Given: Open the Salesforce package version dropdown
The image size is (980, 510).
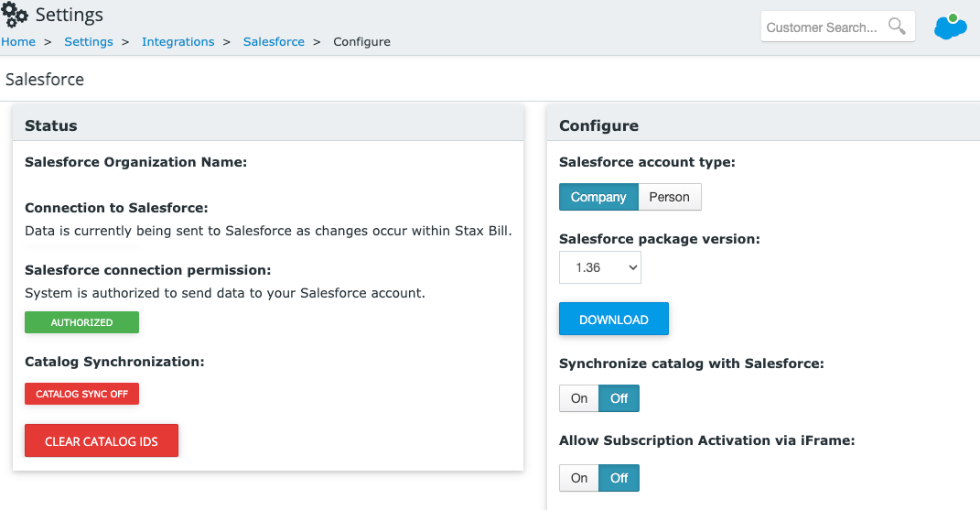Looking at the screenshot, I should 600,268.
